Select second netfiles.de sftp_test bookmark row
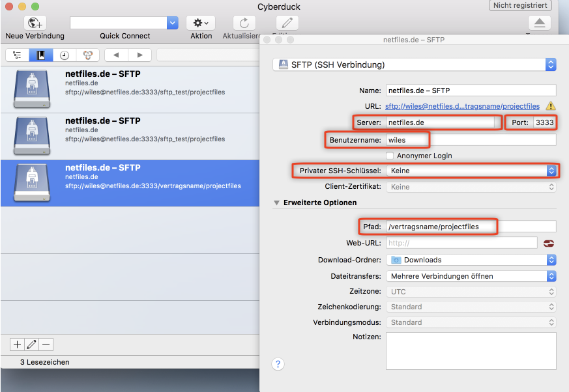Viewport: 569px width, 392px height. [130, 136]
